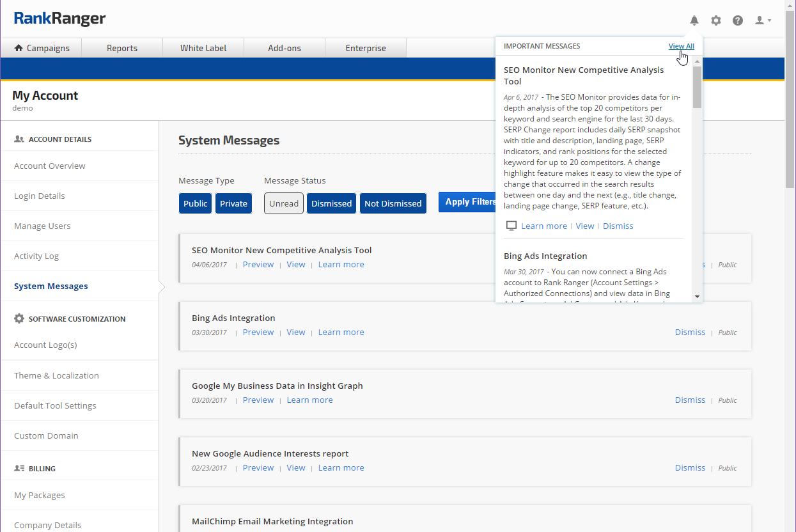The width and height of the screenshot is (796, 532).
Task: Switch to the White Label tab
Action: click(x=203, y=48)
